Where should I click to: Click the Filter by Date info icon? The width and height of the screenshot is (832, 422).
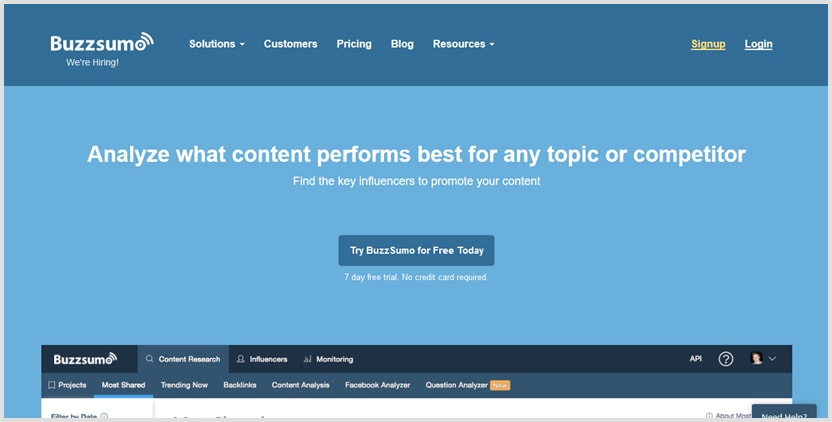click(x=104, y=416)
